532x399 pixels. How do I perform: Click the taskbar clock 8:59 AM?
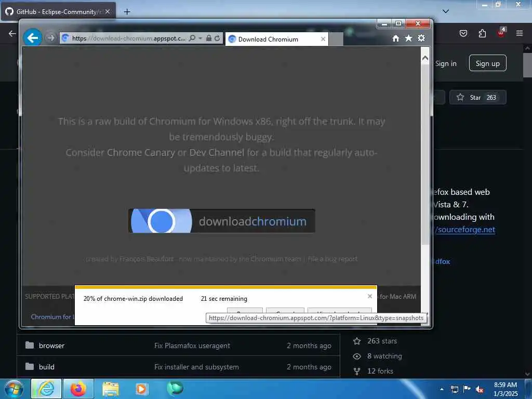[x=506, y=389]
